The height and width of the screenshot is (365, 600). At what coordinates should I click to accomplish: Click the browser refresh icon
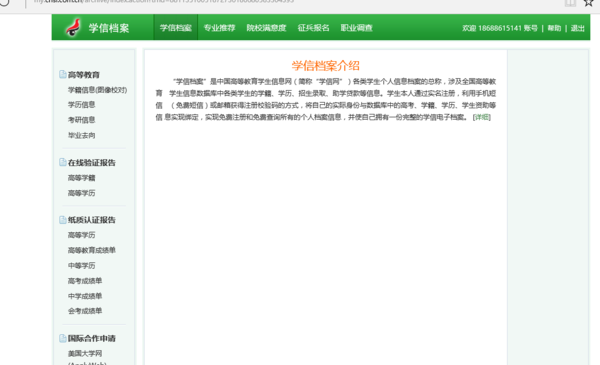[5, 3]
